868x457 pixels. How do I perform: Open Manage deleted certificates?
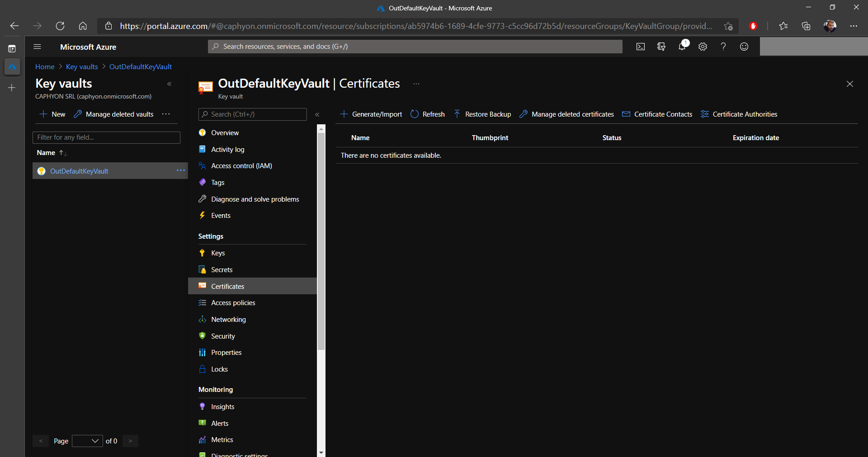pos(567,114)
